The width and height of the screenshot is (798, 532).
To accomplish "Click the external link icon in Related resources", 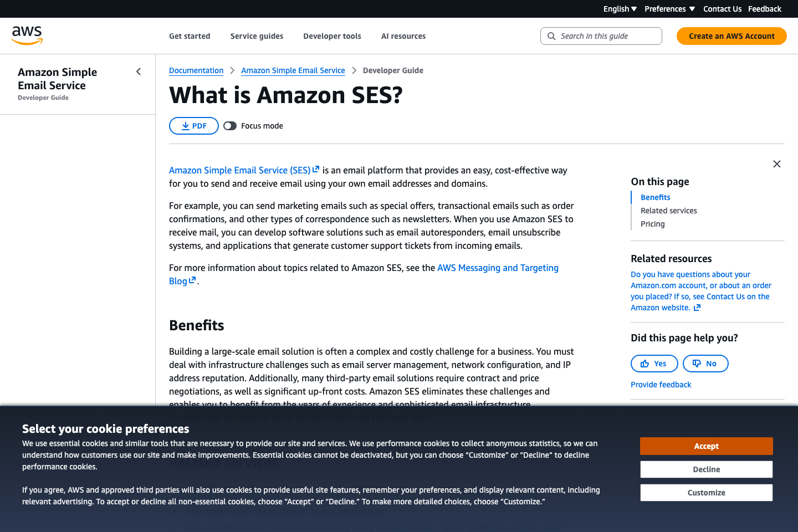I will (697, 307).
